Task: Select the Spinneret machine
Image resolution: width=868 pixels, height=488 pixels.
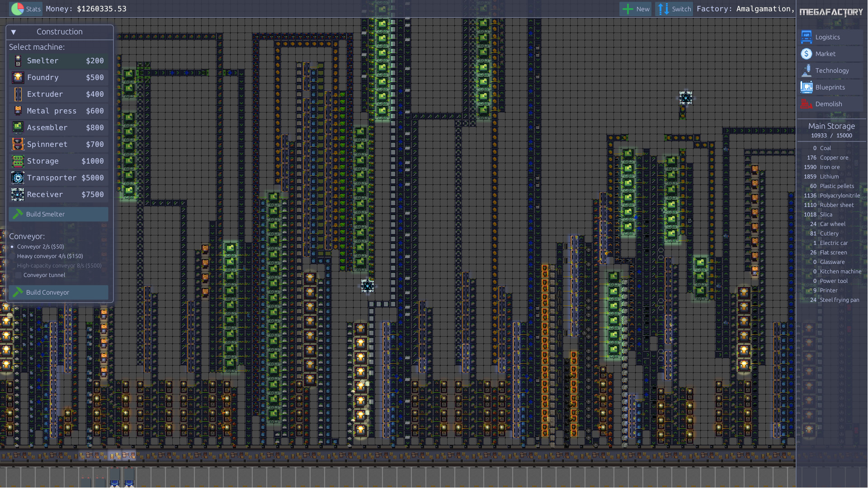Action: pos(59,144)
